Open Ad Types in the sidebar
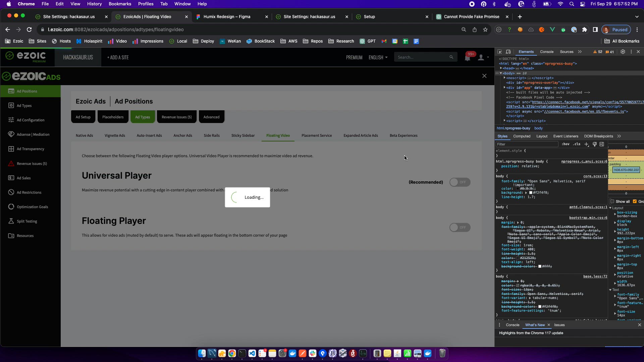The height and width of the screenshot is (362, 644). tap(24, 106)
